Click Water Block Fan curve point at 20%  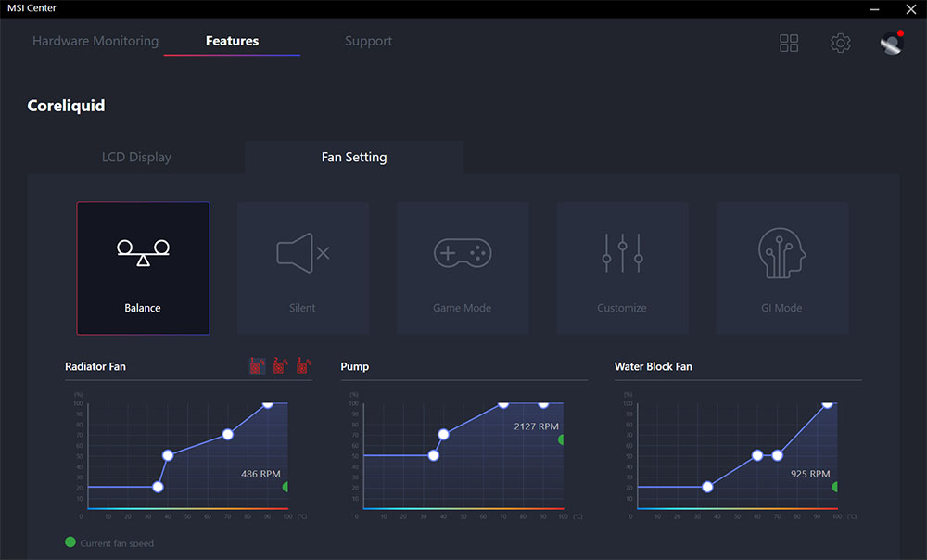(x=707, y=487)
